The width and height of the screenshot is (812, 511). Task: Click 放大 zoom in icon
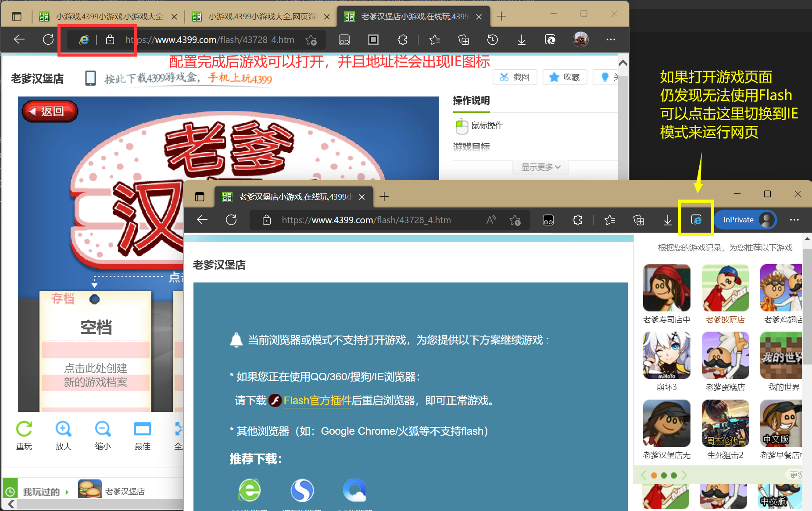tap(64, 435)
